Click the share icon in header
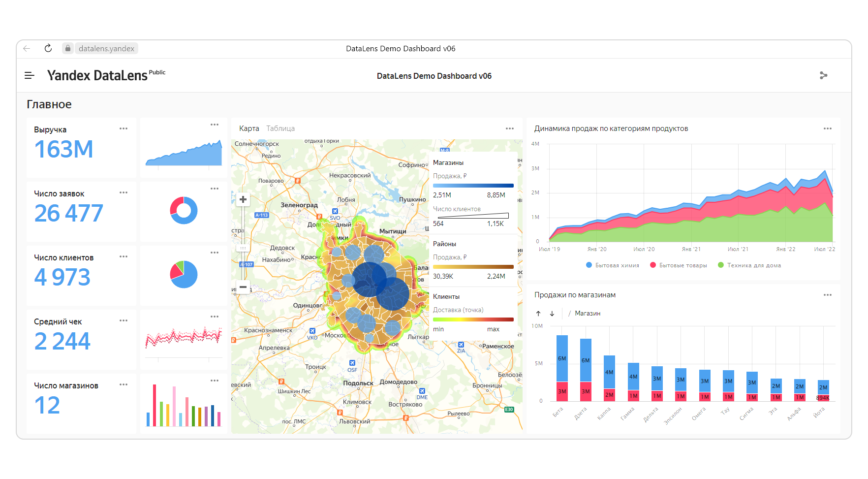This screenshot has width=868, height=479. tap(823, 75)
